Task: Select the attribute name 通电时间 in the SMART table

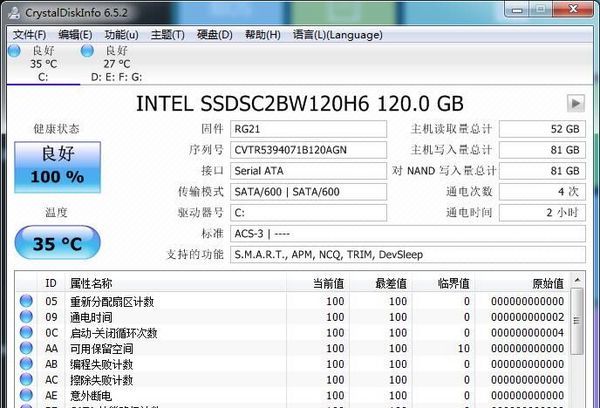Action: 91,317
